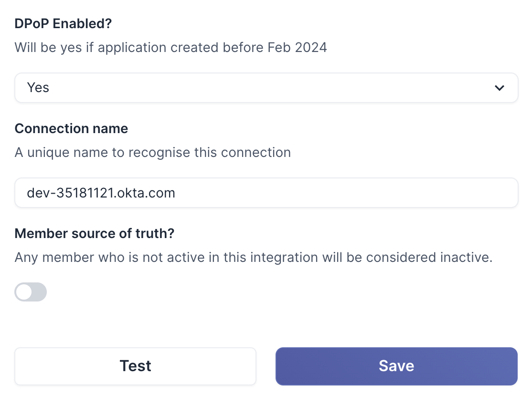Click the word 'Test' on the white button

click(x=136, y=366)
